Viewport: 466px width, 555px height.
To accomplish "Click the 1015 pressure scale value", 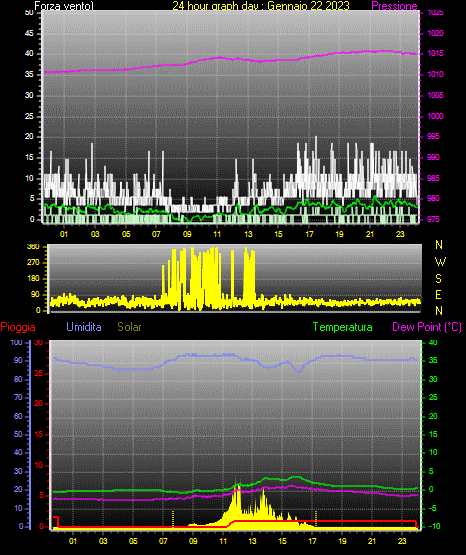I will click(435, 53).
